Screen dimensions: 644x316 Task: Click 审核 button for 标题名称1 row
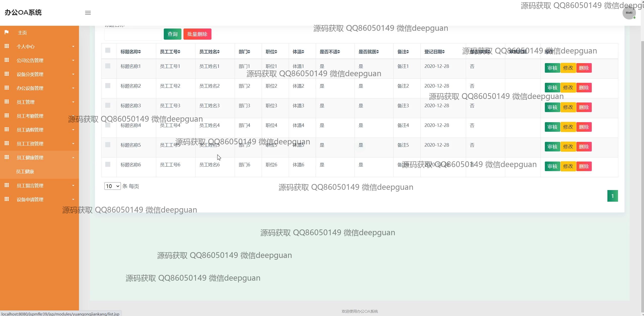pyautogui.click(x=552, y=68)
